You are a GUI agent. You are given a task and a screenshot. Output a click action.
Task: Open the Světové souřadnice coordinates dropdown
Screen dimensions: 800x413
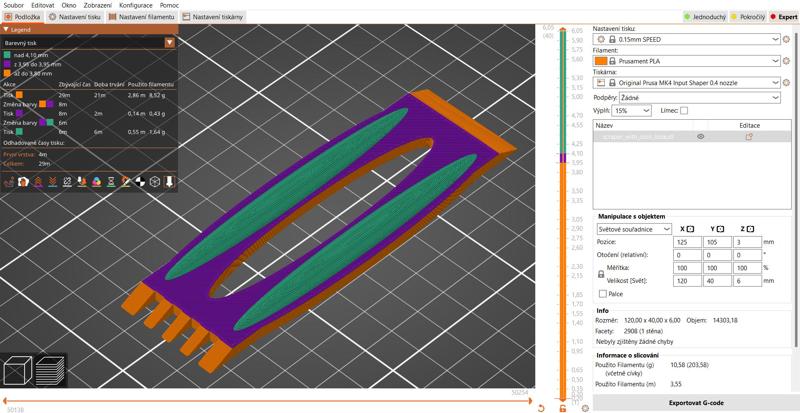[634, 230]
